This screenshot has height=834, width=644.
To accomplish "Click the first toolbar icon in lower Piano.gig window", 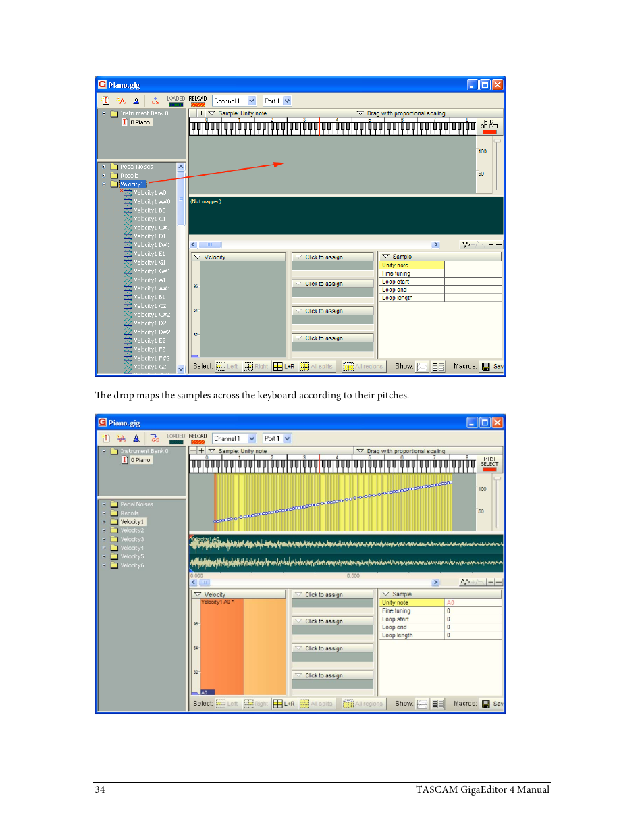I will [x=106, y=438].
